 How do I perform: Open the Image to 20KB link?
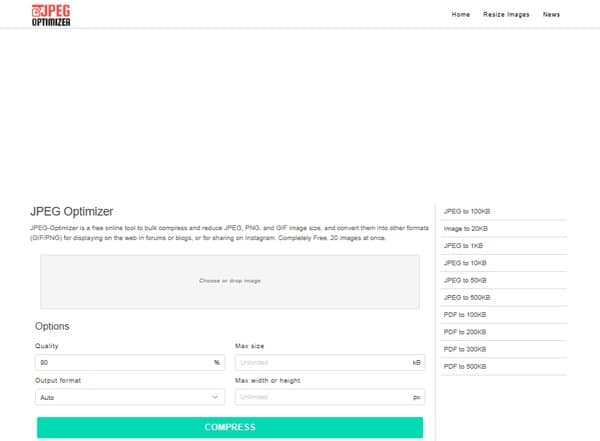pyautogui.click(x=465, y=229)
